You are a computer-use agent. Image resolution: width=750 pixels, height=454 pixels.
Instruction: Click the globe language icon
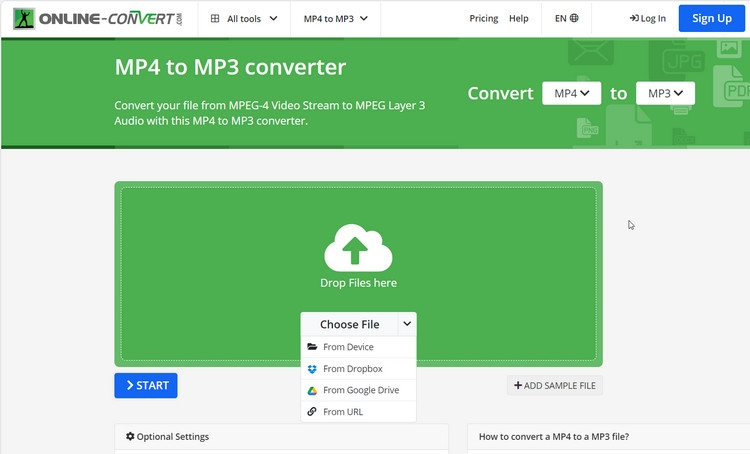tap(574, 18)
